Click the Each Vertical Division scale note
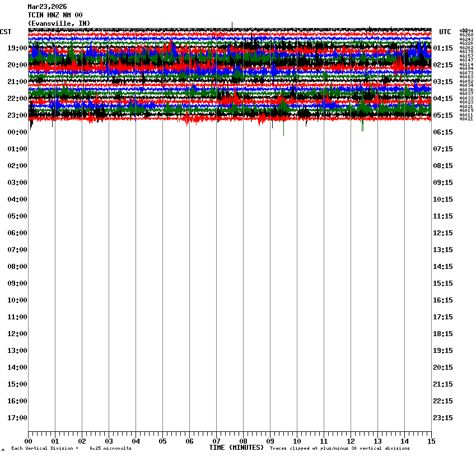 coord(71,449)
